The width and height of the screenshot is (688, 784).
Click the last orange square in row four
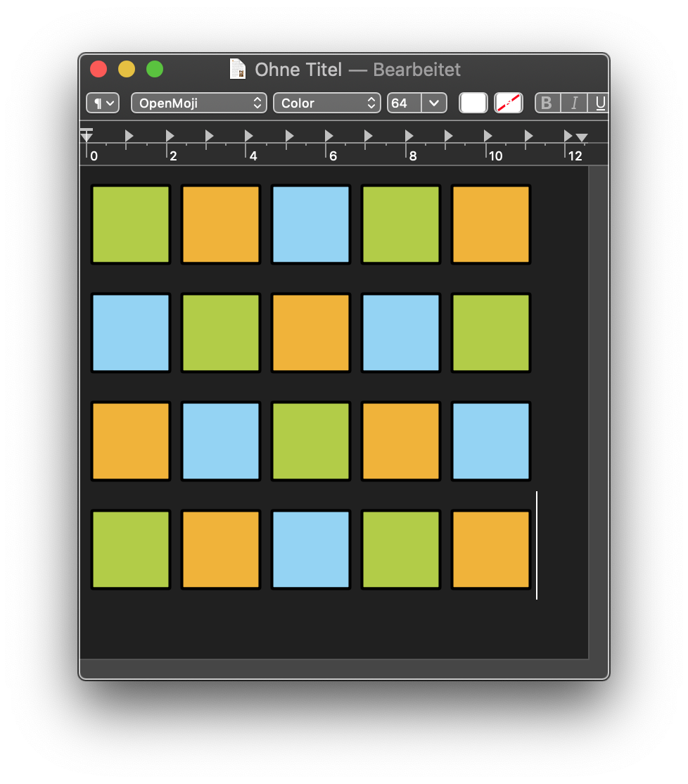[490, 549]
